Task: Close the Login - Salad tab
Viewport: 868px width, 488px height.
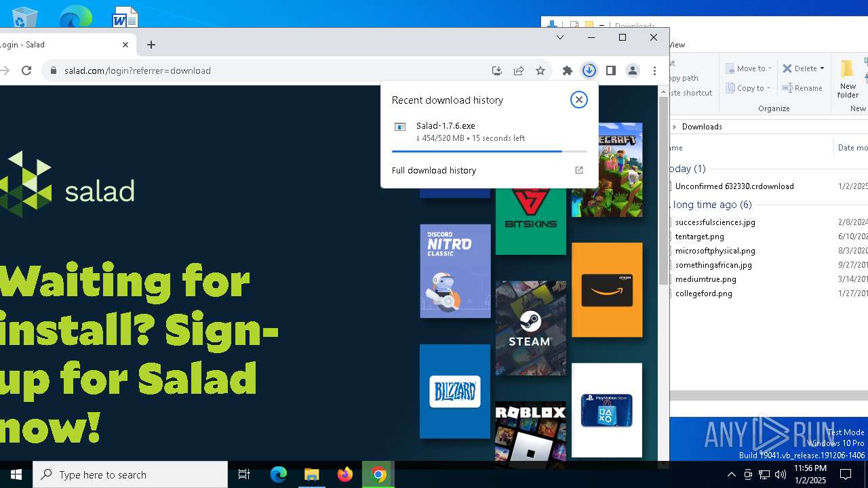Action: (125, 45)
